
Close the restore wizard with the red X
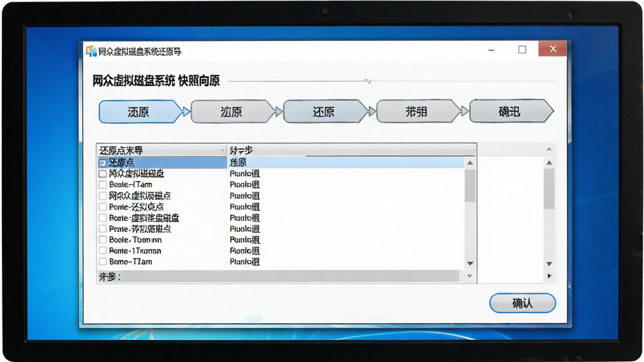[x=553, y=49]
